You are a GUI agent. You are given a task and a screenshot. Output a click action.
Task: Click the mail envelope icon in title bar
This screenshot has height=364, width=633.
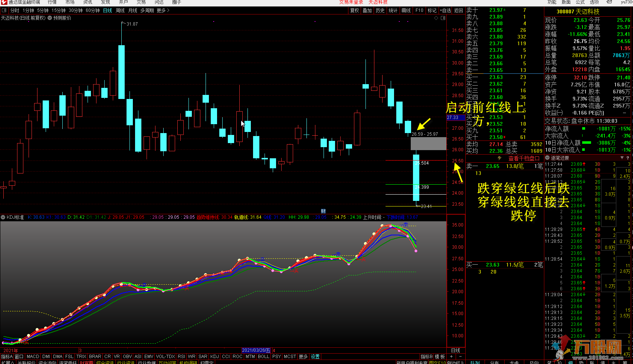(609, 2)
